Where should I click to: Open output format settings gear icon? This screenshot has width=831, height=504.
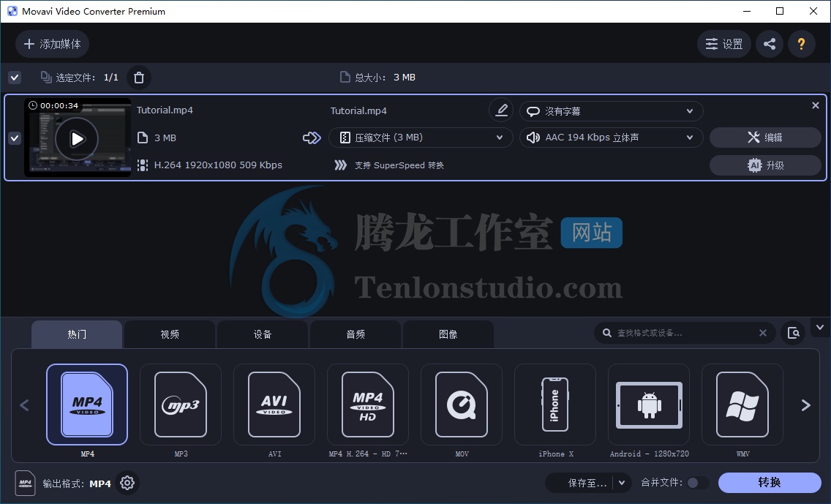(x=127, y=483)
